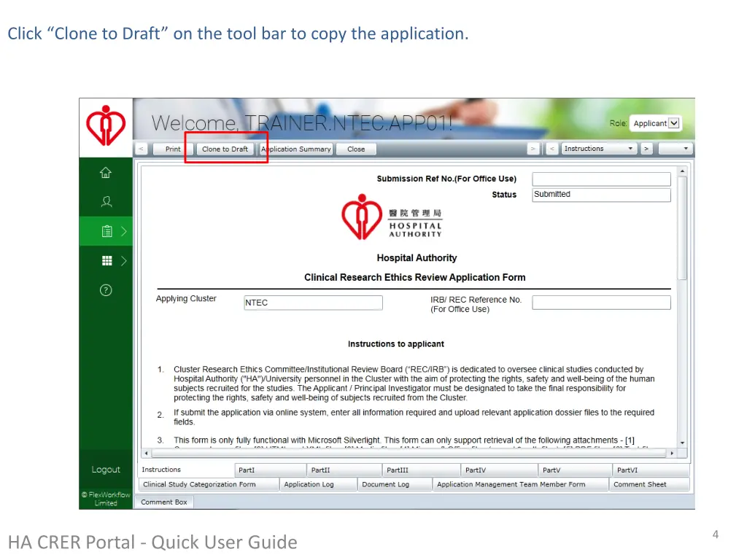Screen dimensions: 747x560
Task: Click the Clone to Draft button
Action: (x=225, y=149)
